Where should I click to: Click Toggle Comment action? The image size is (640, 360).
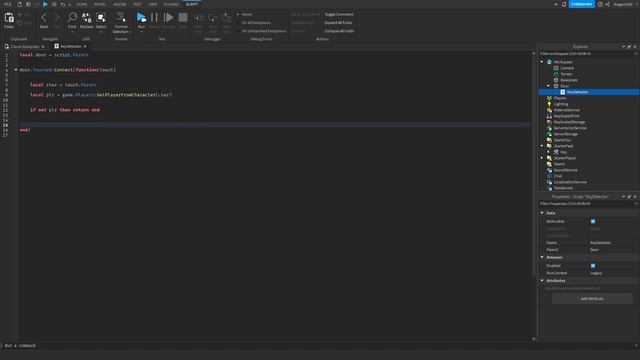coord(339,14)
